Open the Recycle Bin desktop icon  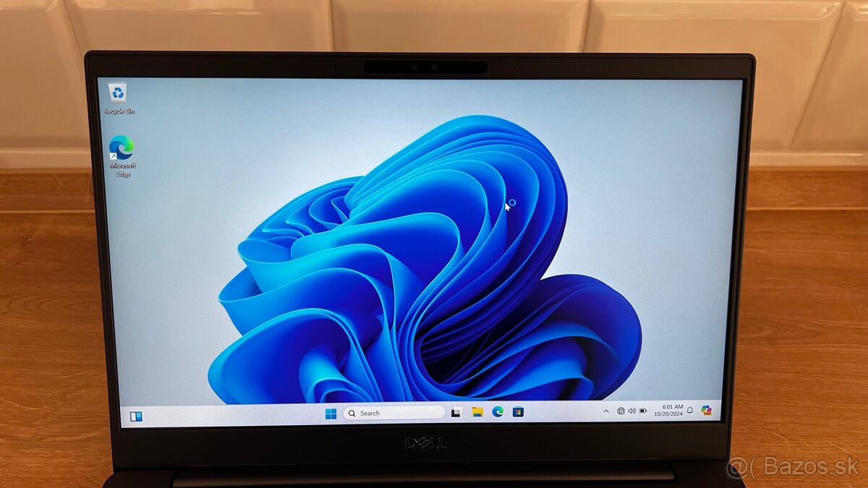tap(119, 98)
